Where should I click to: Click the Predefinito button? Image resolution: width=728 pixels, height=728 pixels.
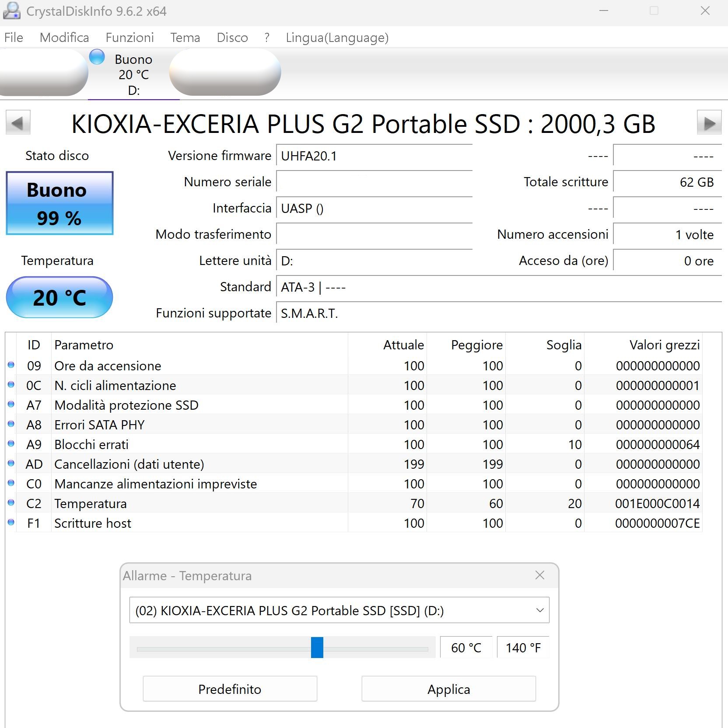point(230,689)
